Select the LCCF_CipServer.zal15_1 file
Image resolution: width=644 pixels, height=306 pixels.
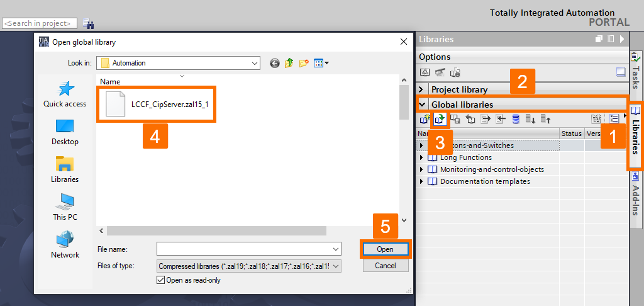coord(157,104)
